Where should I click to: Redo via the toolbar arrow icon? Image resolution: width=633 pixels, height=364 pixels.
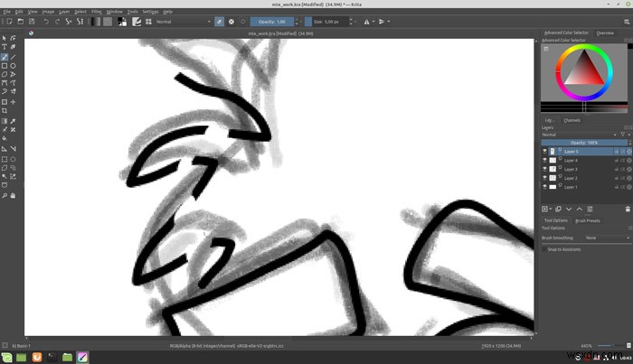57,22
